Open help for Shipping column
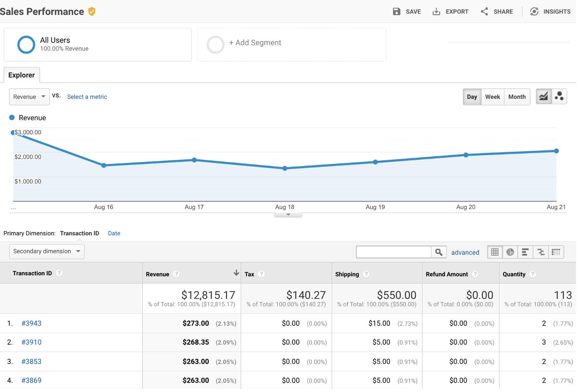 tap(366, 274)
